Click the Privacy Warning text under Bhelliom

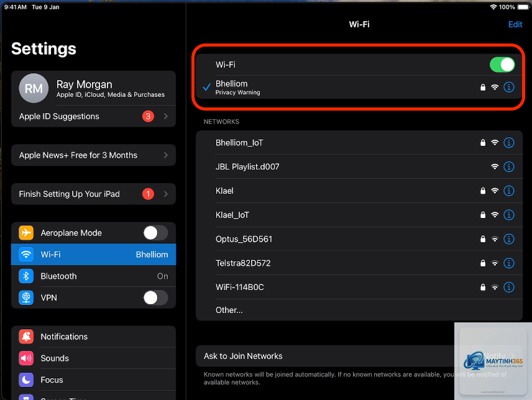tap(237, 93)
